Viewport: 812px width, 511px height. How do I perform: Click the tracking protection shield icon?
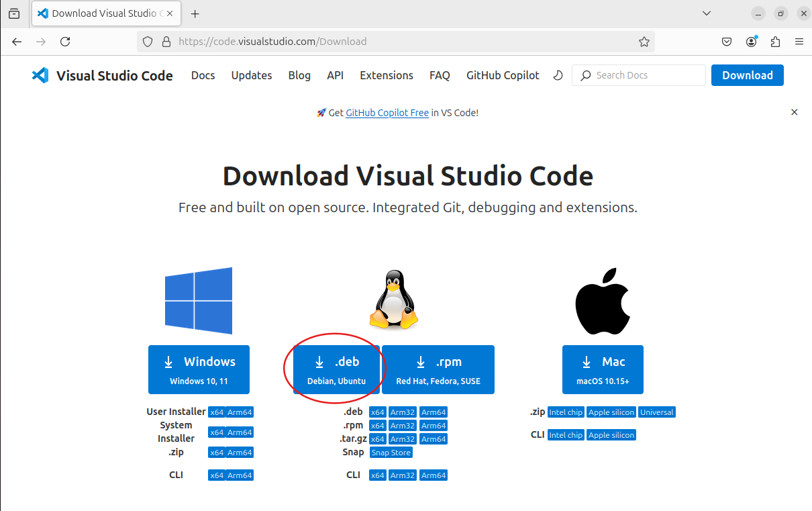(x=149, y=42)
